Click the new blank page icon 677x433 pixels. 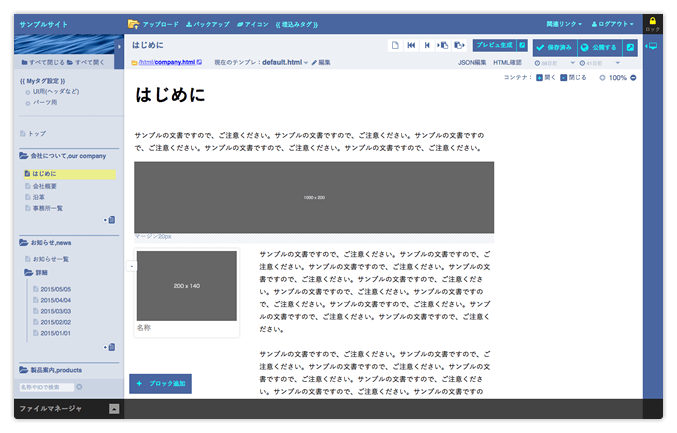(395, 46)
